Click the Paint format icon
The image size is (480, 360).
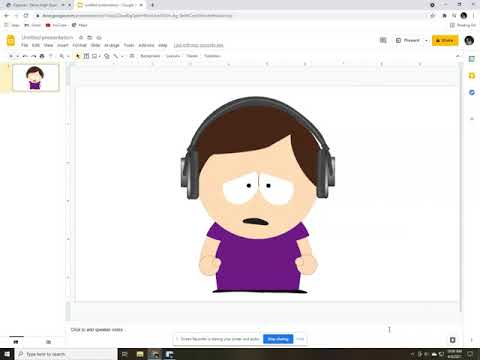point(51,56)
